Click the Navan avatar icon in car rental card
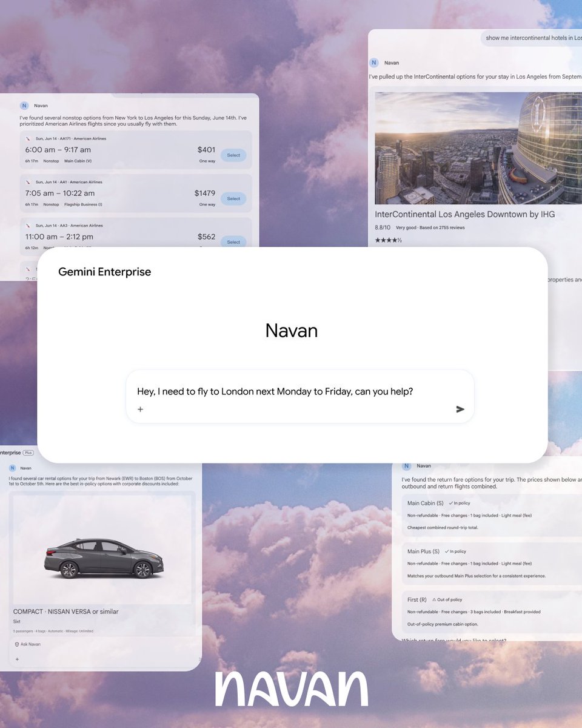582x728 pixels. click(x=12, y=468)
